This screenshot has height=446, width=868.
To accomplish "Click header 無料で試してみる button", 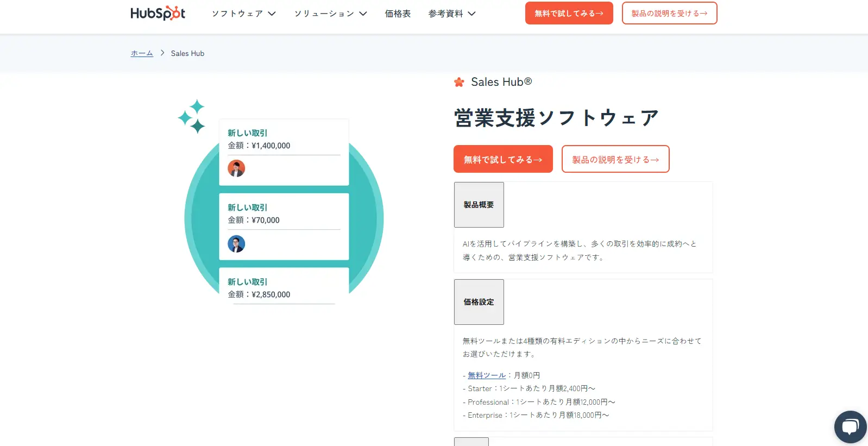I will pyautogui.click(x=569, y=13).
